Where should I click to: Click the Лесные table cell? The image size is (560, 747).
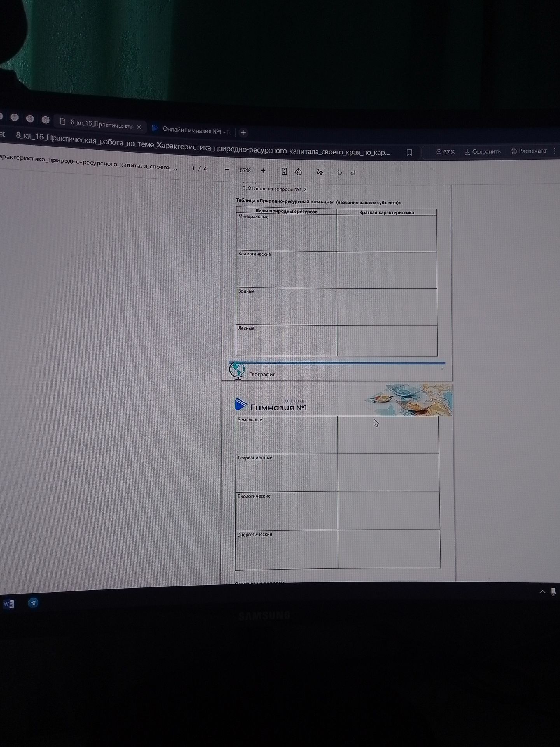coord(287,341)
